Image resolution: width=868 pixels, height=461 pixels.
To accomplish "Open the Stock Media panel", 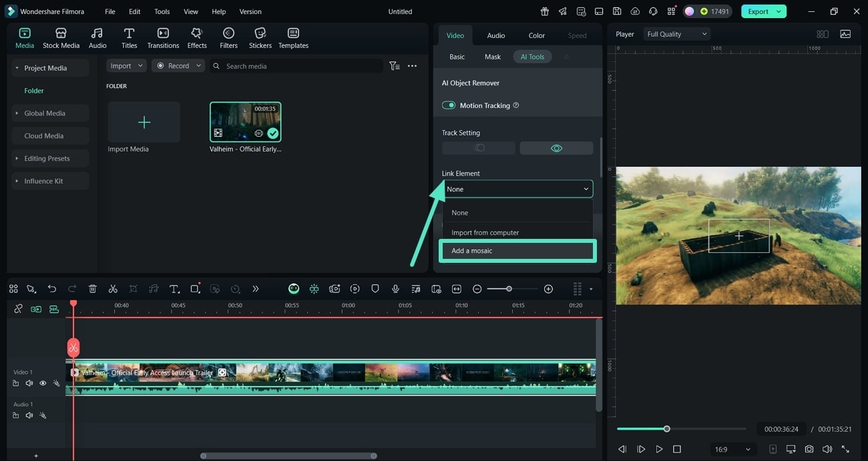I will click(x=61, y=38).
